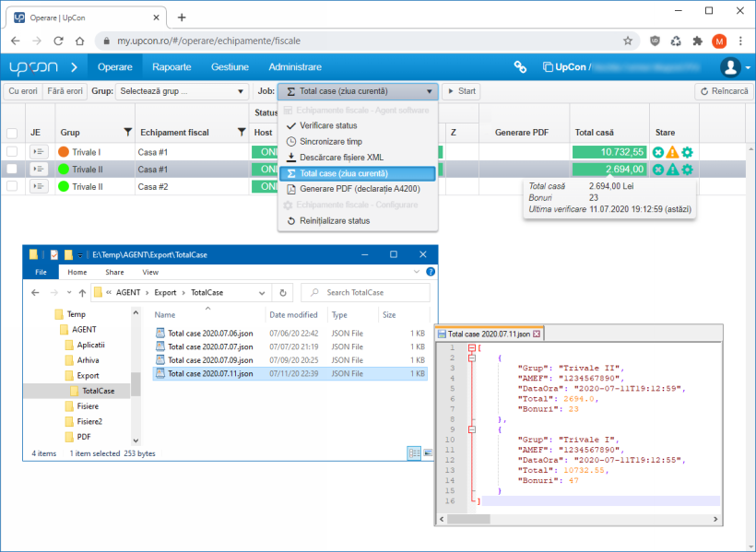Open a new browser tab
This screenshot has width=756, height=552.
[182, 18]
